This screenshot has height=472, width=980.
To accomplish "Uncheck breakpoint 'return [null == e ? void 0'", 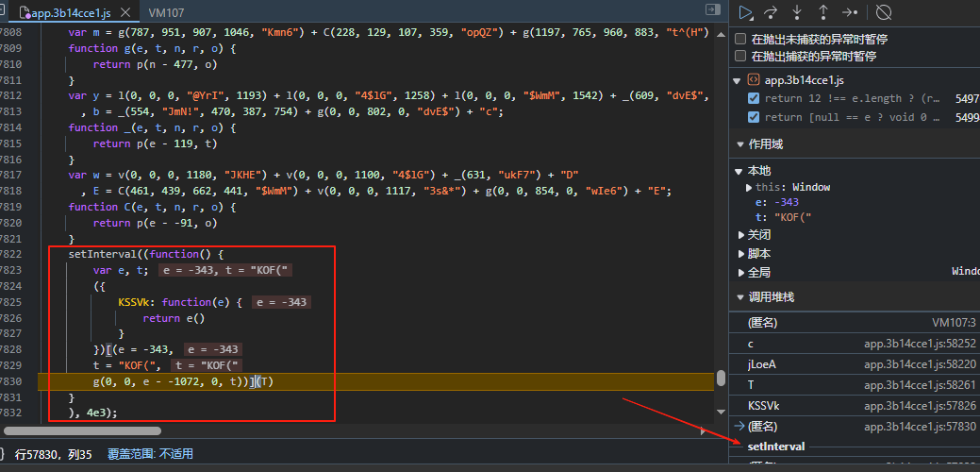I will (x=754, y=118).
